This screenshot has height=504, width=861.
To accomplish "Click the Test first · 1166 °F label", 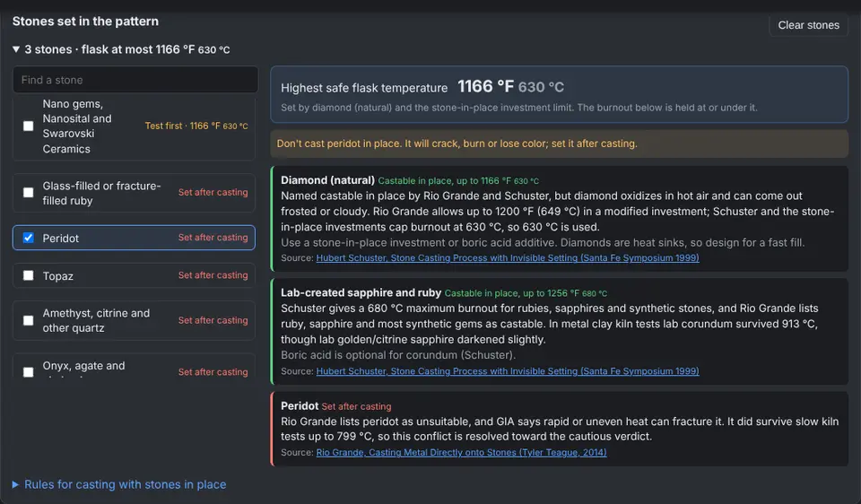I will [x=196, y=126].
